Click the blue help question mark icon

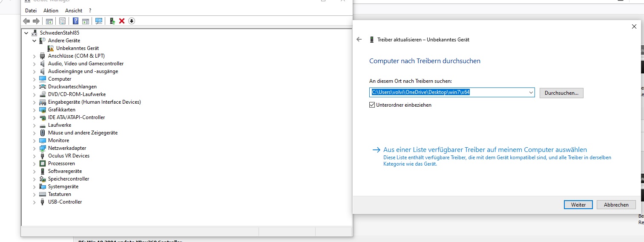tap(75, 21)
